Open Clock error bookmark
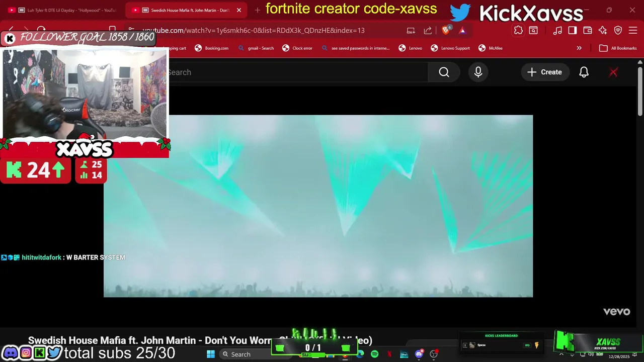This screenshot has width=644, height=362. (297, 48)
